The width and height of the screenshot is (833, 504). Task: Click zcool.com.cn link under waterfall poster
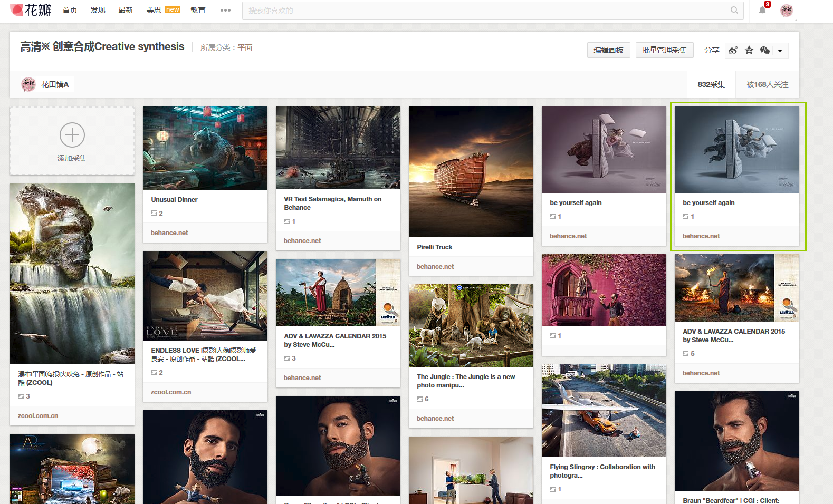coord(38,416)
